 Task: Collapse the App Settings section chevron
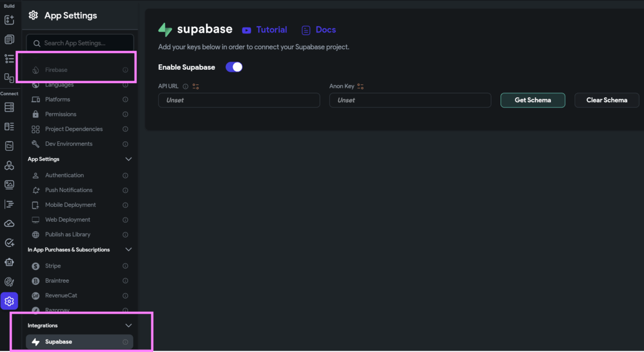pyautogui.click(x=128, y=159)
